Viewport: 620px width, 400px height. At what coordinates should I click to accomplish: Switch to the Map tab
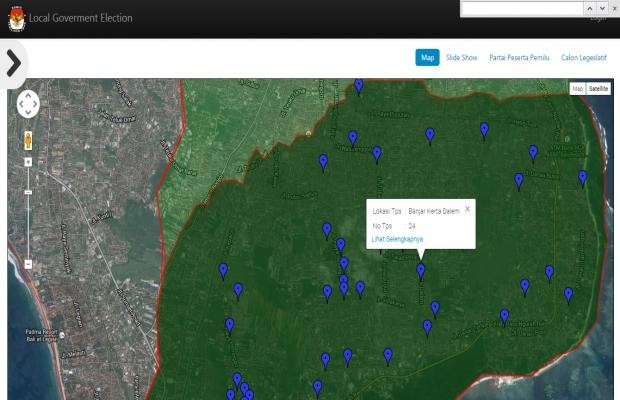(427, 58)
